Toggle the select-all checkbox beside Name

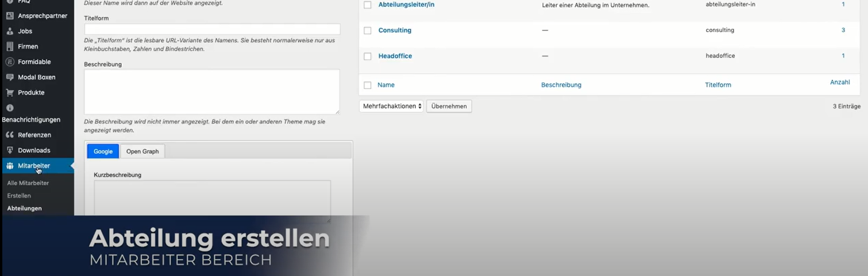(368, 85)
